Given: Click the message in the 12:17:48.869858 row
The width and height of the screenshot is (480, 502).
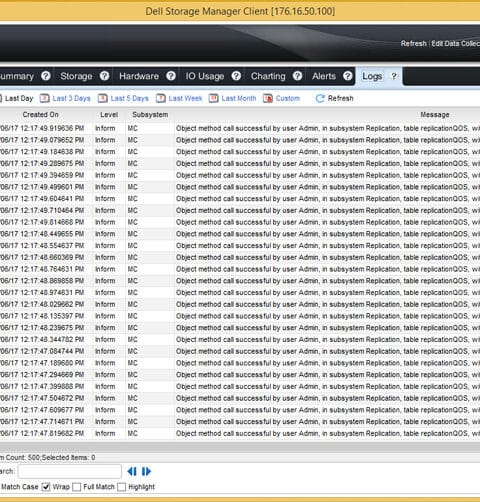Looking at the screenshot, I should pyautogui.click(x=328, y=281).
